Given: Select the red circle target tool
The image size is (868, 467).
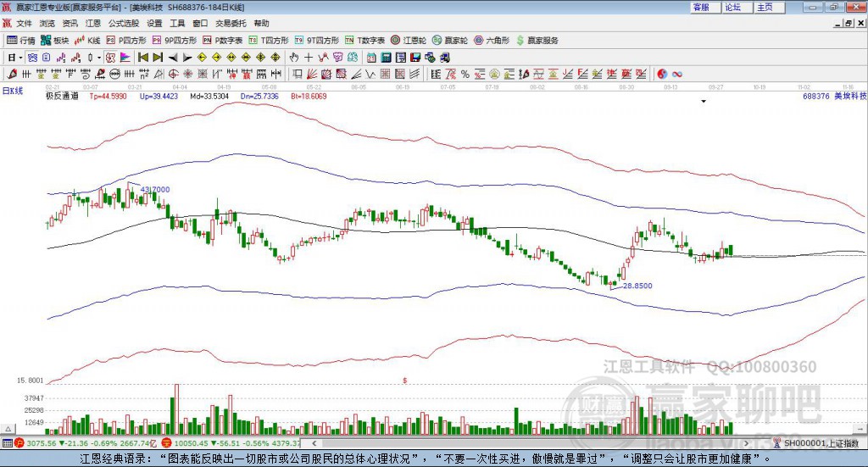Looking at the screenshot, I should (173, 74).
